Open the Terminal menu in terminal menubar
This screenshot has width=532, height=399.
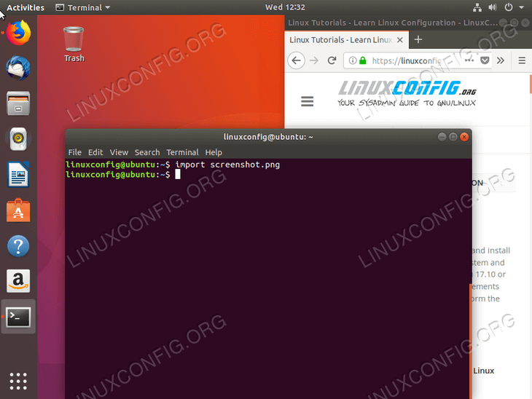[x=182, y=153]
